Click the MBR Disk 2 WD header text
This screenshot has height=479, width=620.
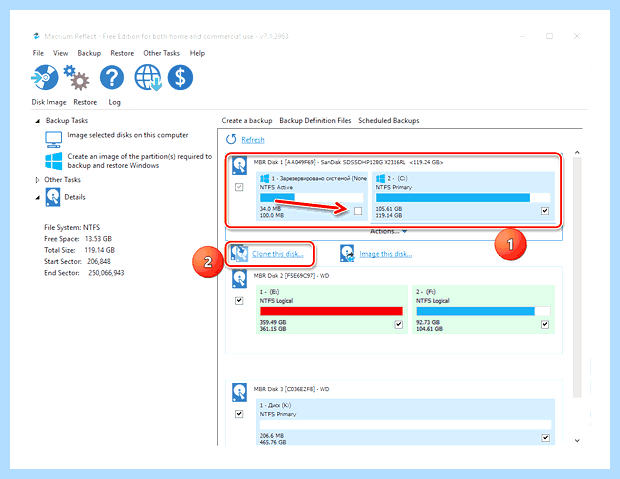coord(291,276)
